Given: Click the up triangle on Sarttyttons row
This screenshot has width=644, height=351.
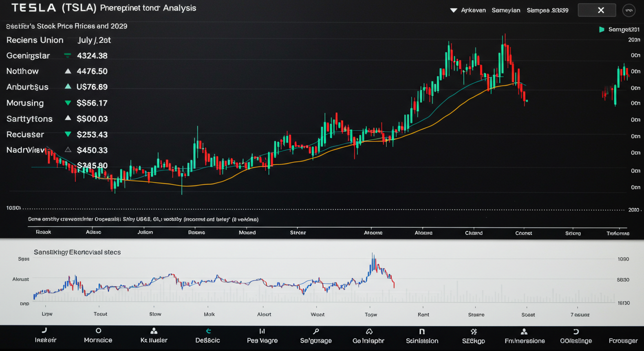Looking at the screenshot, I should (68, 118).
